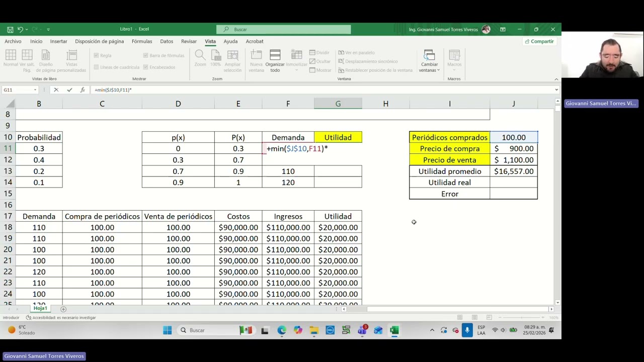Click Ver en paralelo
Screen dimensions: 644x362
[x=356, y=52]
